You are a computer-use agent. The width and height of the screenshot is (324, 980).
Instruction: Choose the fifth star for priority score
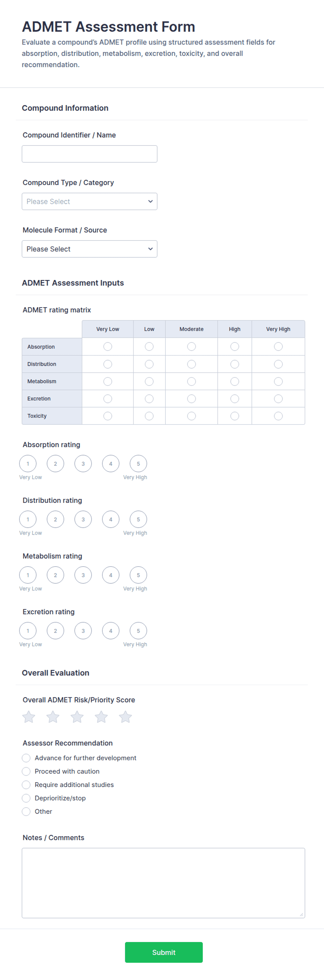click(x=125, y=717)
